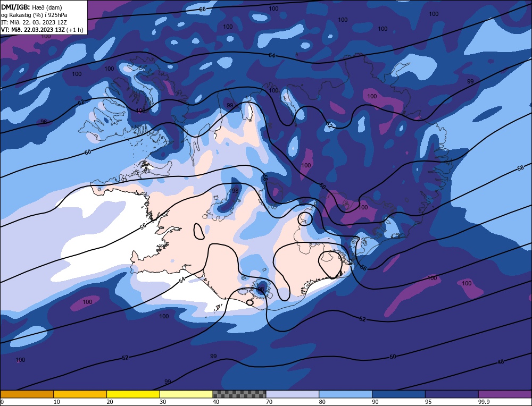Click the 'og Rakastig (%) í 925hPa' line
This screenshot has height=406, width=532.
[x=34, y=15]
